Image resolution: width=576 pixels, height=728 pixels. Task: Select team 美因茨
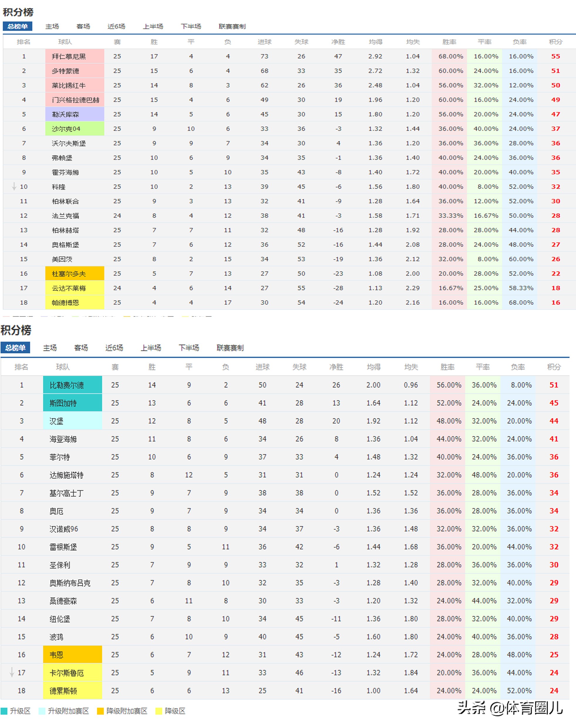62,259
